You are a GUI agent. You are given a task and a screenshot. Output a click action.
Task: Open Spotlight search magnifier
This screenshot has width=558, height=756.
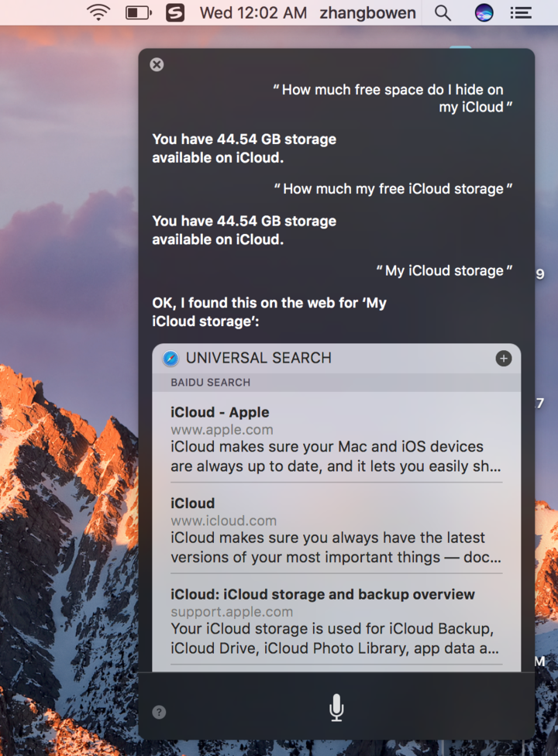pos(443,13)
